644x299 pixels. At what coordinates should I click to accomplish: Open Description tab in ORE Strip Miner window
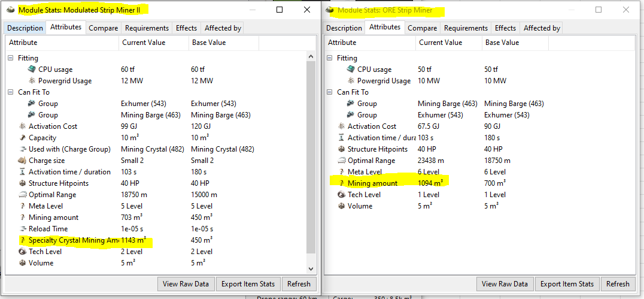pos(344,28)
